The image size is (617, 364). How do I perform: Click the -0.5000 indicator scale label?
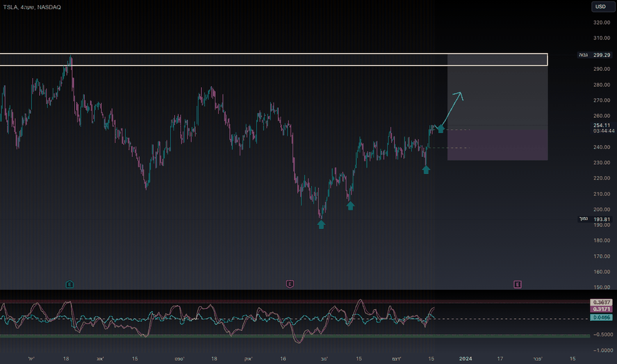click(x=603, y=334)
